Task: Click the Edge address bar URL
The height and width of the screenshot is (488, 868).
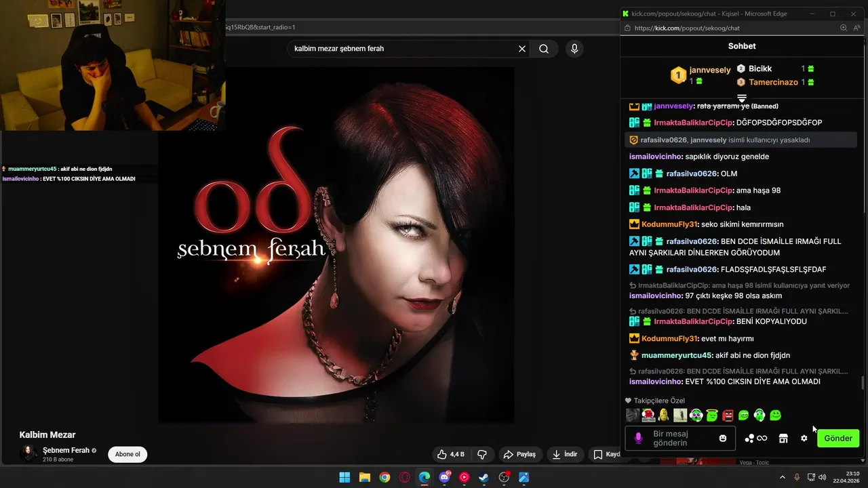Action: (x=688, y=28)
